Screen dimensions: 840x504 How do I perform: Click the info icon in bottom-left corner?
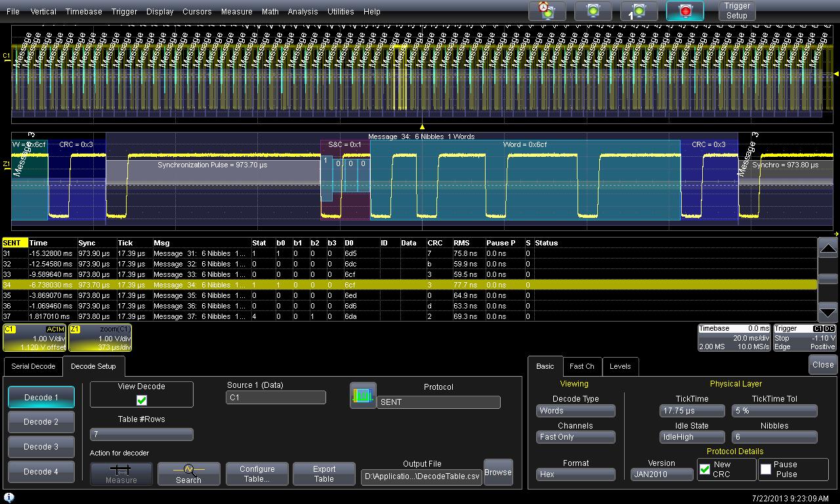(x=9, y=497)
